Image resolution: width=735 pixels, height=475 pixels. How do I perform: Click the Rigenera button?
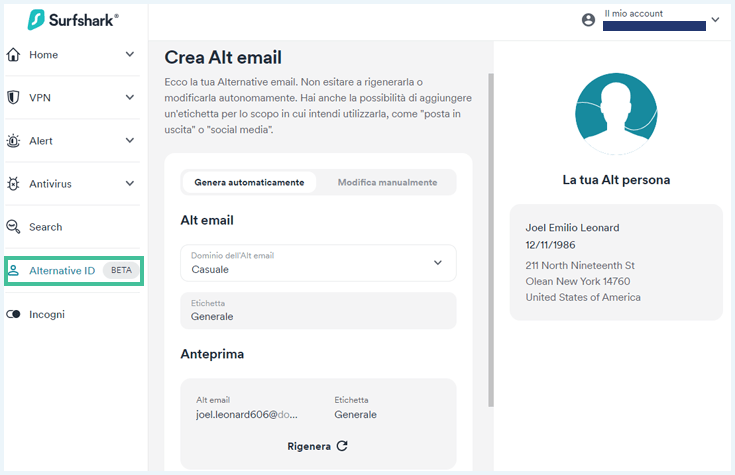(317, 446)
